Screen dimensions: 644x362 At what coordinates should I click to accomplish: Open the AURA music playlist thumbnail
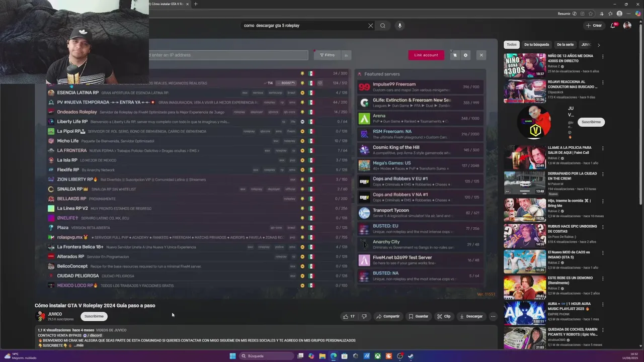[x=525, y=313]
